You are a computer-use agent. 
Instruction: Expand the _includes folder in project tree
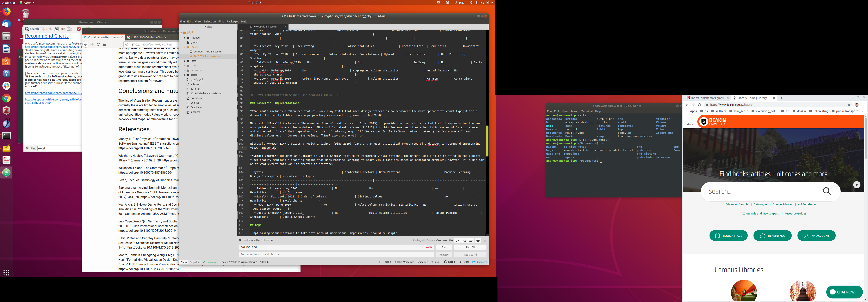tap(195, 38)
